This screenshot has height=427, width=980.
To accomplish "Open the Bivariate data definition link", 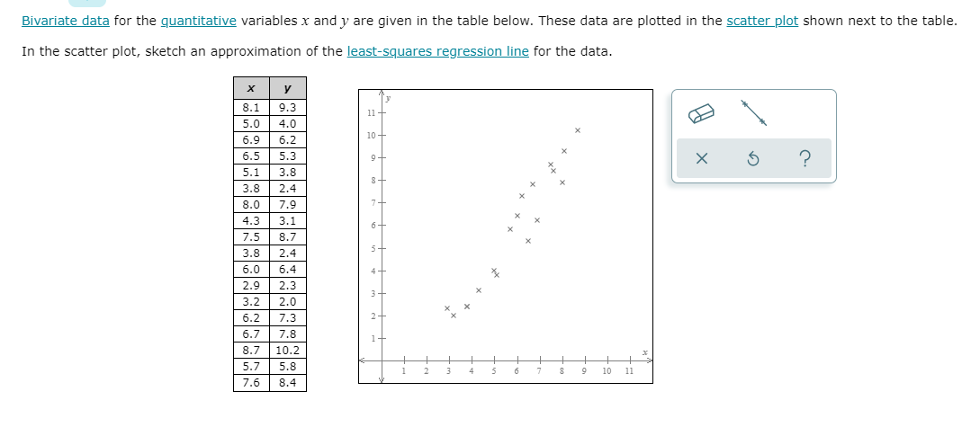I will (x=66, y=21).
